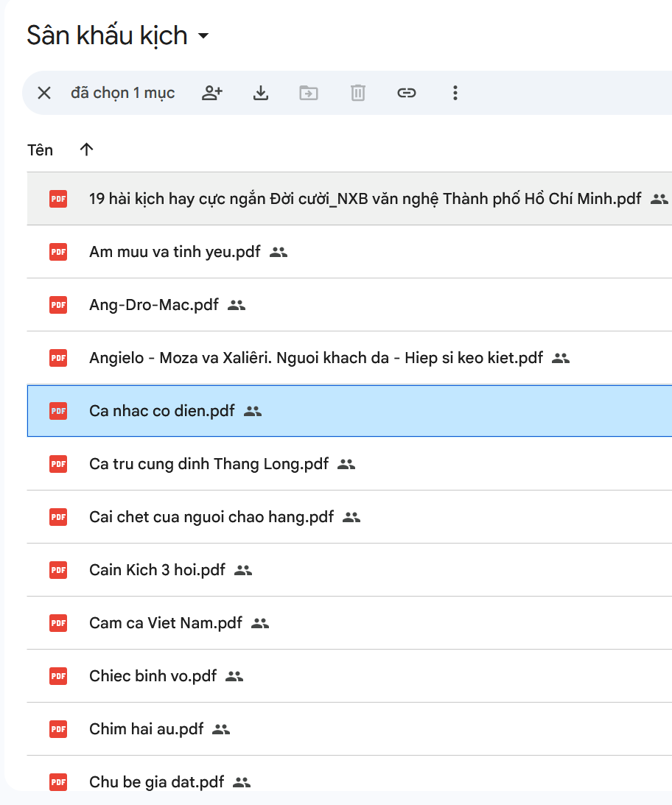
Task: Copy link using the link icon
Action: point(407,93)
